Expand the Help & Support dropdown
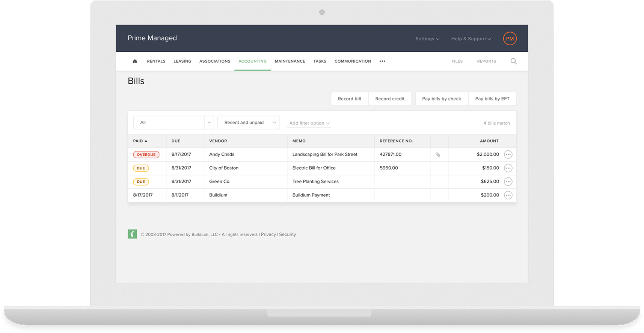The height and width of the screenshot is (333, 644). 471,39
